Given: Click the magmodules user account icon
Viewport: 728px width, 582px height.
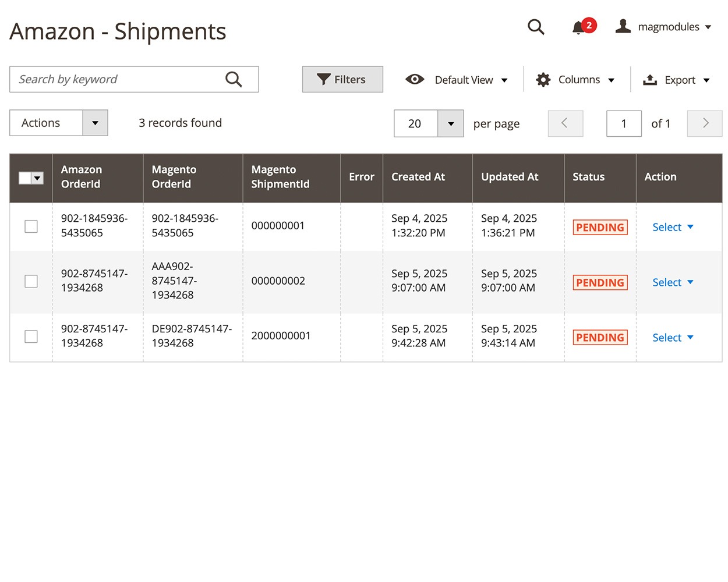Looking at the screenshot, I should pos(623,26).
